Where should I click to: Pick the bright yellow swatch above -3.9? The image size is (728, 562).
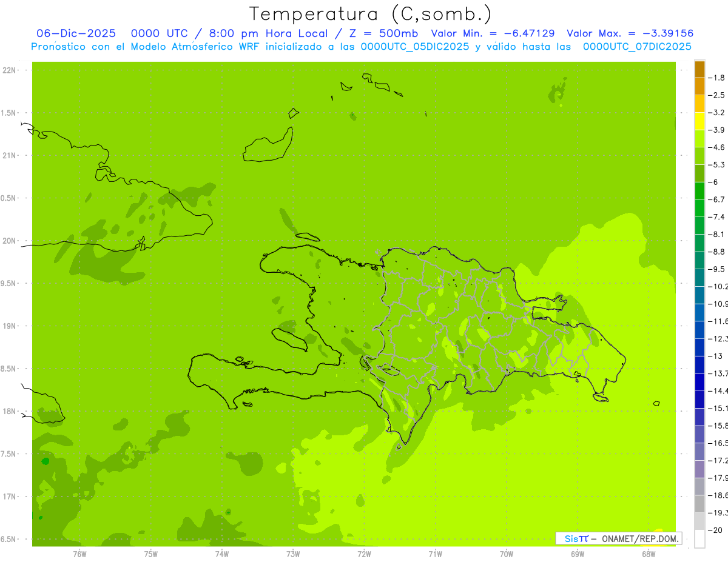pyautogui.click(x=699, y=121)
